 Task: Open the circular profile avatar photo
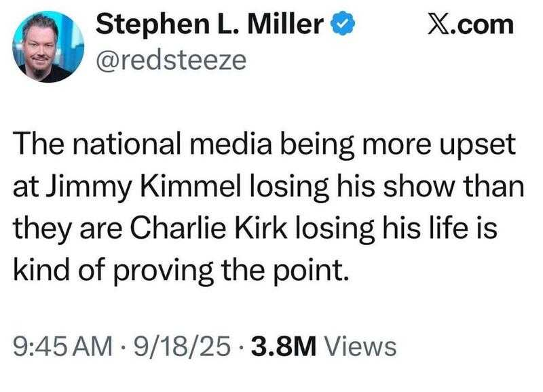48,47
